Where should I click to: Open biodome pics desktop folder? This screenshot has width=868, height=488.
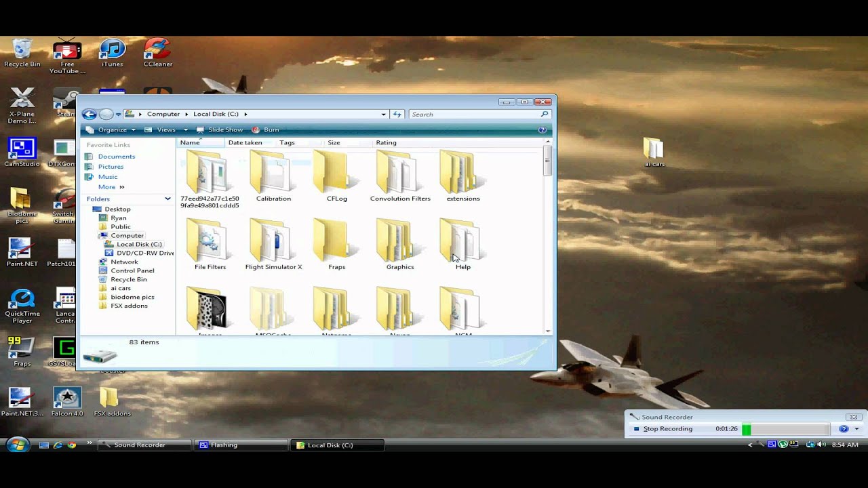pos(22,206)
